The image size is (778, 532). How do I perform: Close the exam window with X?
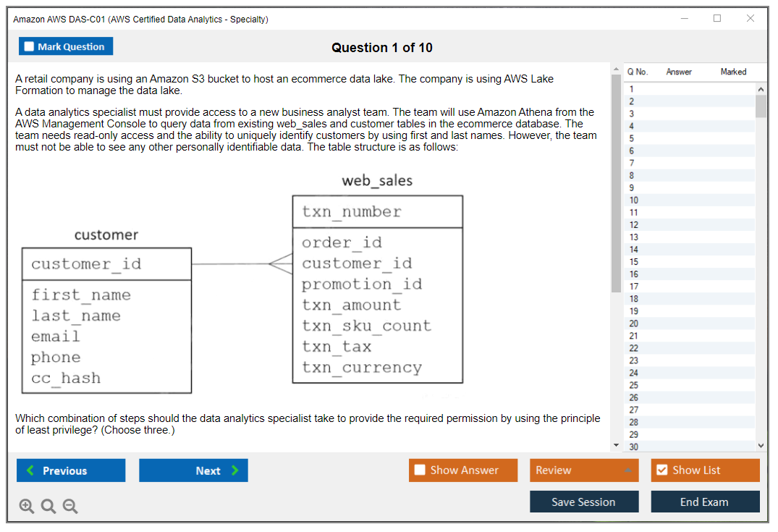pyautogui.click(x=750, y=19)
